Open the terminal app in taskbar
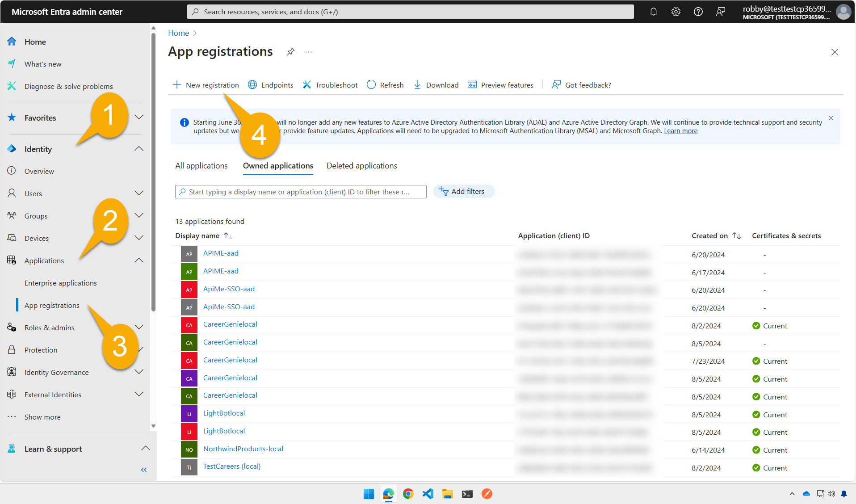This screenshot has height=504, width=856. [x=467, y=494]
